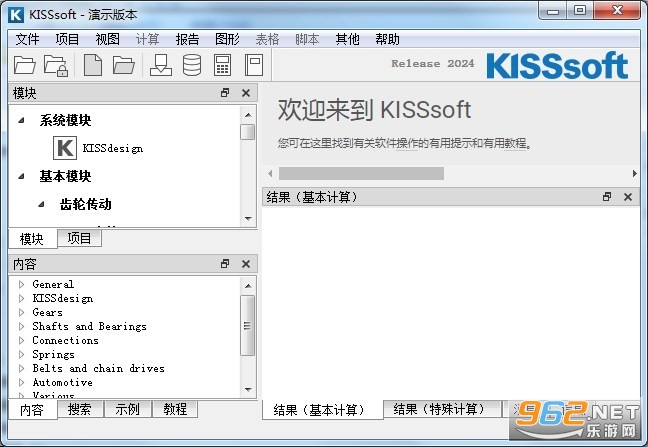This screenshot has height=447, width=648.
Task: Expand the General content node
Action: point(21,284)
